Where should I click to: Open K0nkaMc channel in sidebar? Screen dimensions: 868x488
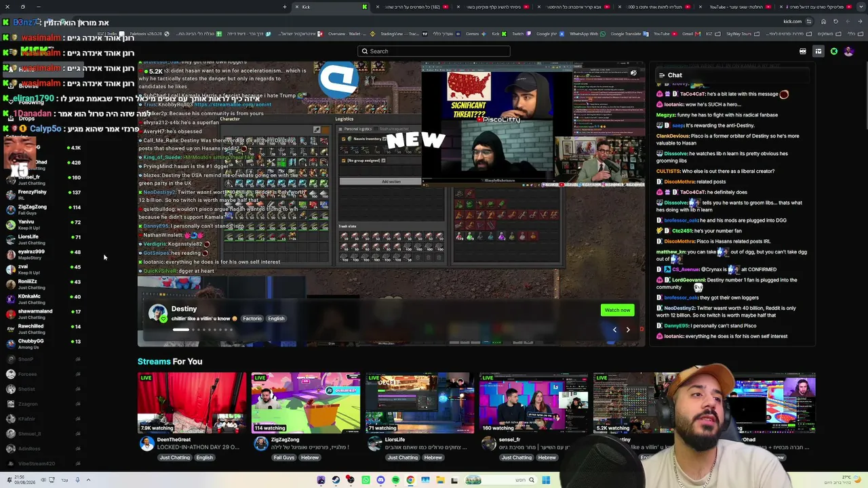(x=42, y=299)
